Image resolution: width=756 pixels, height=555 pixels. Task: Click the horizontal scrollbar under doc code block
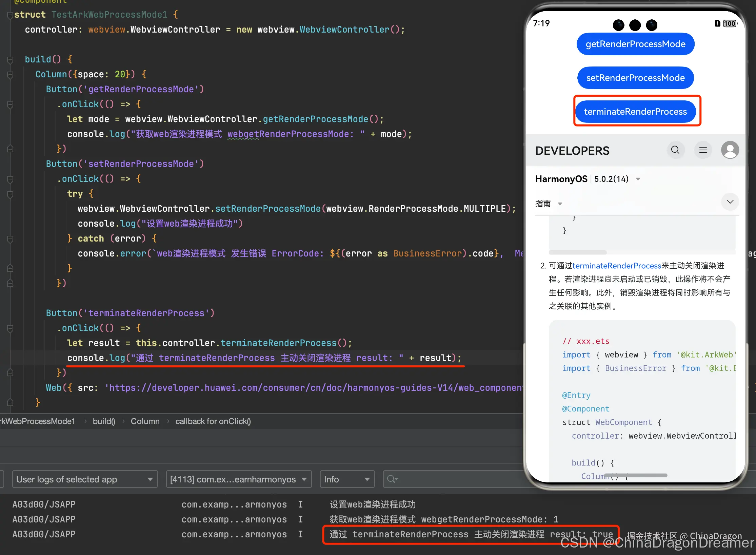point(578,252)
